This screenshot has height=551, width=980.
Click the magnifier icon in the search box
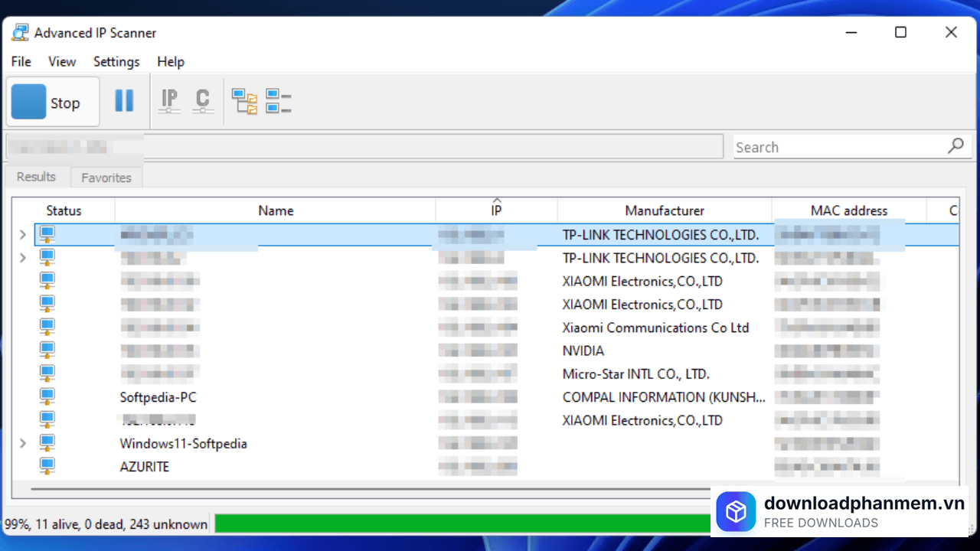tap(955, 146)
